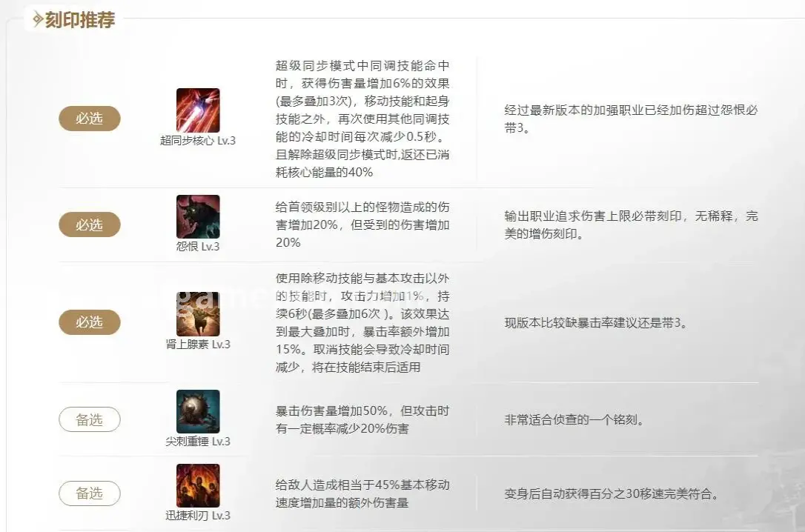This screenshot has height=532, width=805.
Task: Open the 尖刺重锤 Lv.3 label
Action: (198, 442)
